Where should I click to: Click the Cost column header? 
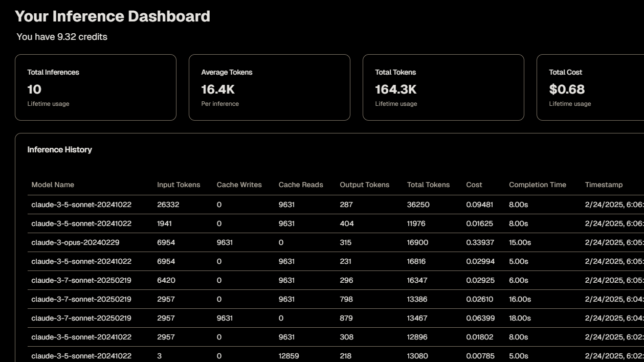click(474, 185)
